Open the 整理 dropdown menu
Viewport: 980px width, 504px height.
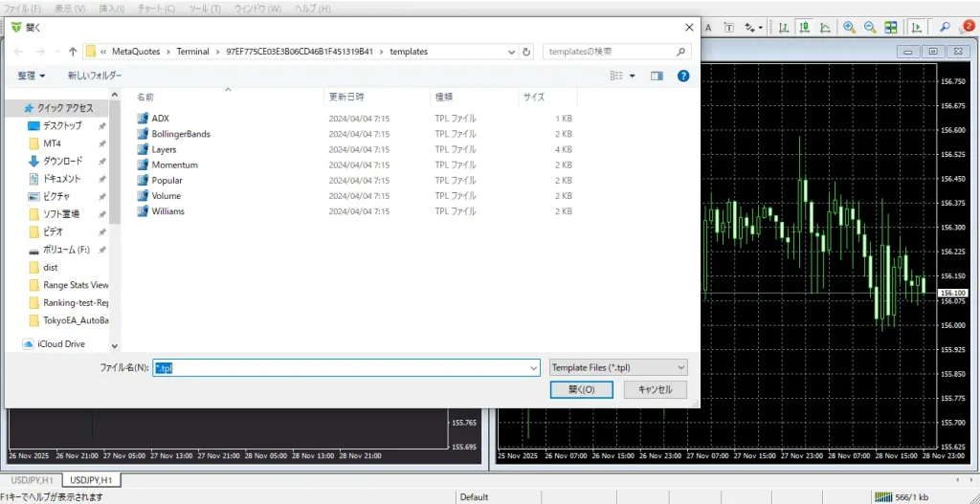(32, 76)
